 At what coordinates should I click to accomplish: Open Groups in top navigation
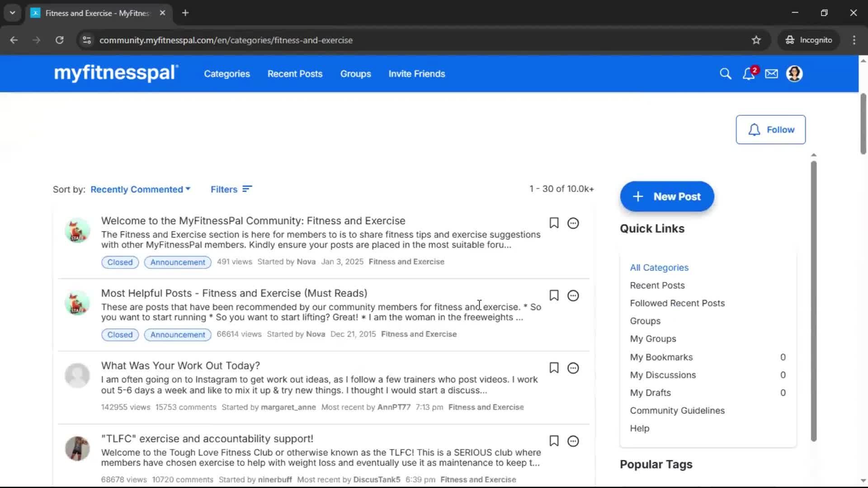[355, 74]
